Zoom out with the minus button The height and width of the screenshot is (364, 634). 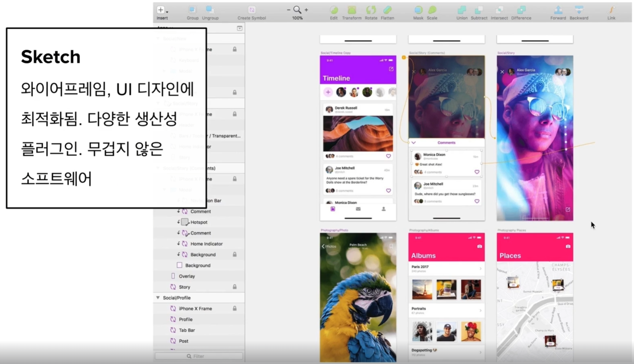pos(288,10)
